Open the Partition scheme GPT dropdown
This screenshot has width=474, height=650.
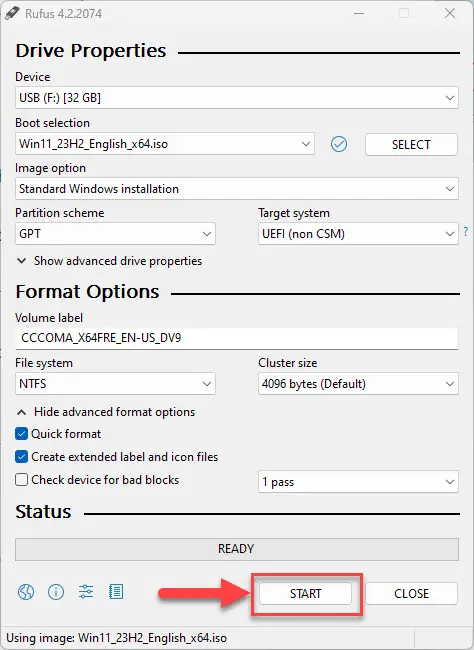[115, 234]
